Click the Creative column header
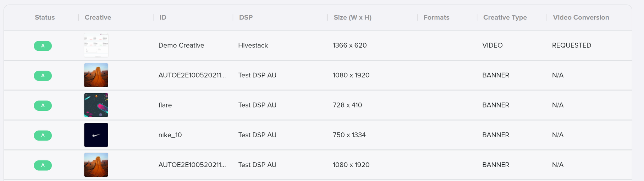 (x=98, y=17)
